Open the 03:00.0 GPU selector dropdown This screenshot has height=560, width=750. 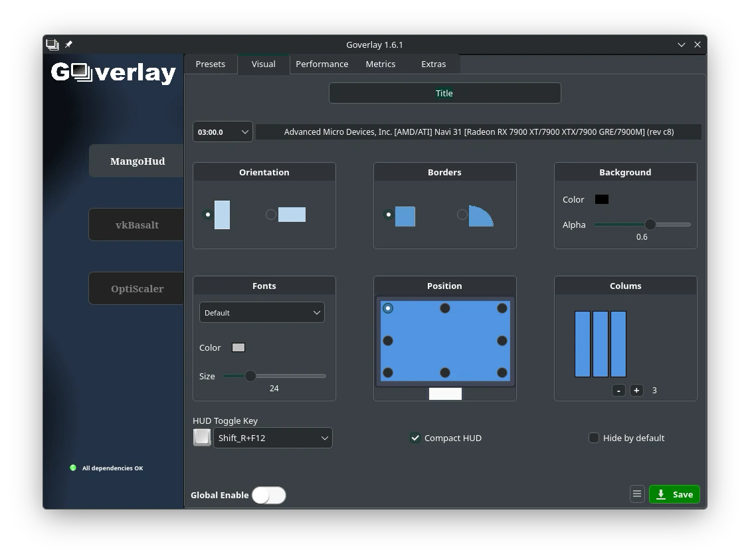(223, 132)
